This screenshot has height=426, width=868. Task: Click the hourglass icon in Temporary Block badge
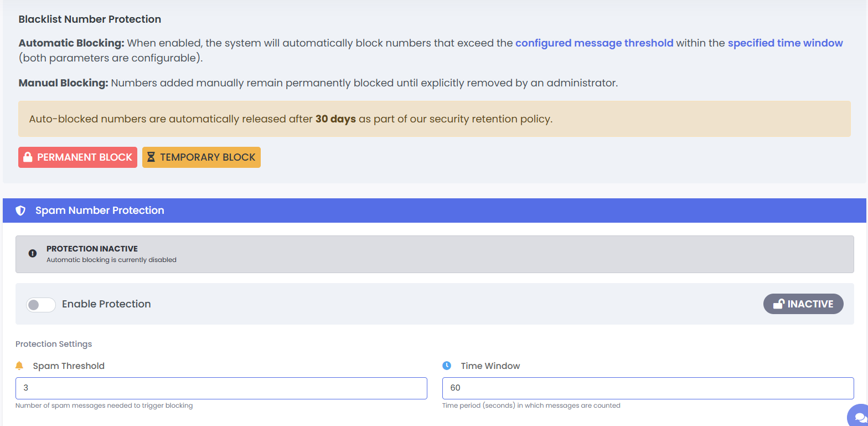pos(151,157)
